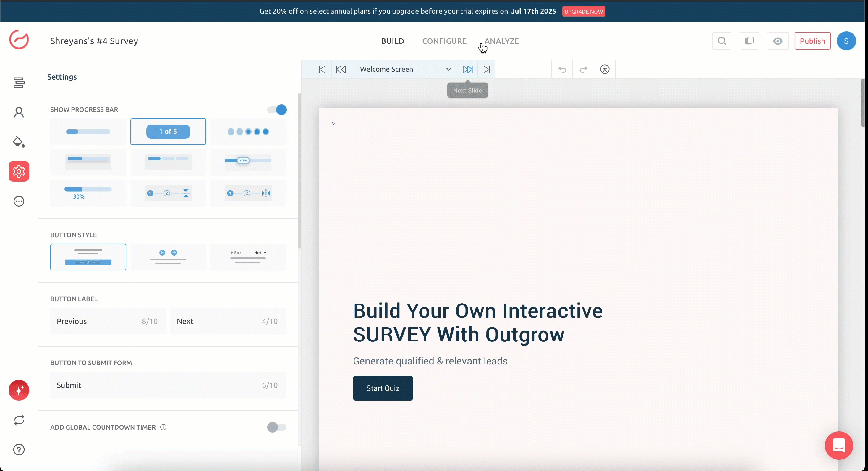Screen dimensions: 868x471
Task: Undo the last change
Action: pos(562,70)
